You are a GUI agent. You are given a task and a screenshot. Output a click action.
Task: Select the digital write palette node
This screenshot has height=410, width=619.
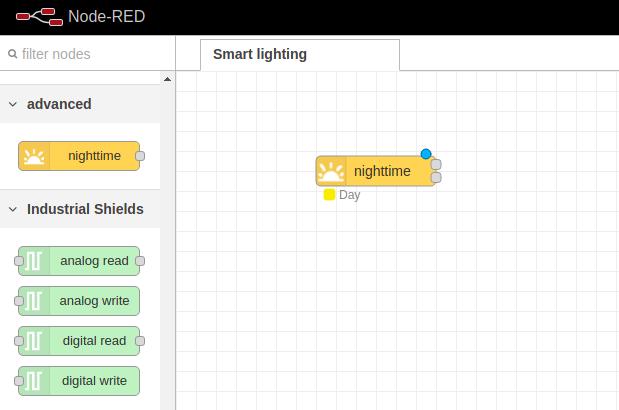[79, 381]
